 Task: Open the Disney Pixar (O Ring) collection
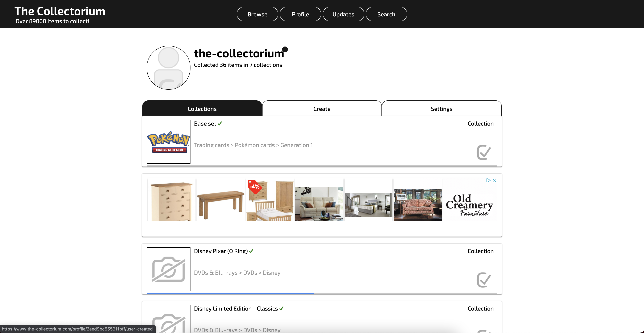221,251
